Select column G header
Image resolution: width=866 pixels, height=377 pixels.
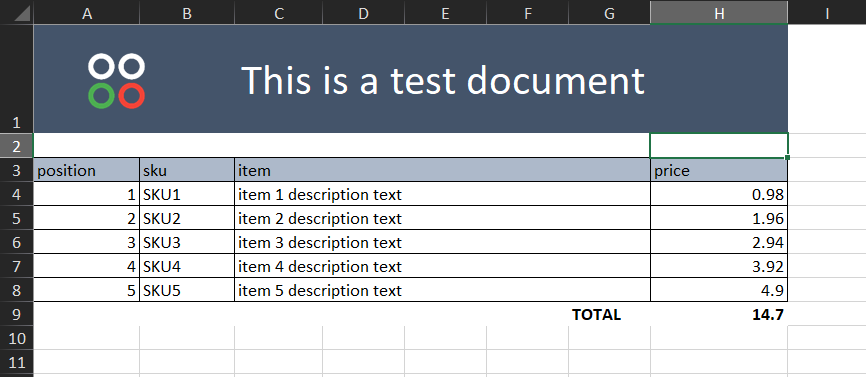click(x=609, y=12)
